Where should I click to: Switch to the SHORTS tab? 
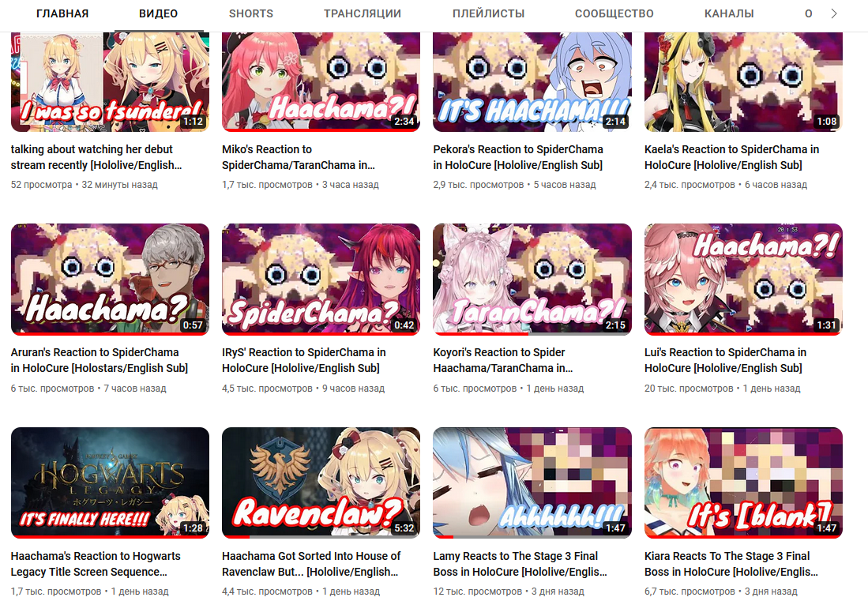251,14
